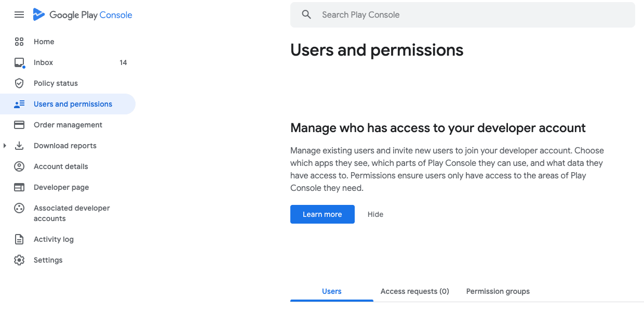Screen dimensions: 644x311
Task: Click the Order management card icon
Action: pyautogui.click(x=19, y=125)
